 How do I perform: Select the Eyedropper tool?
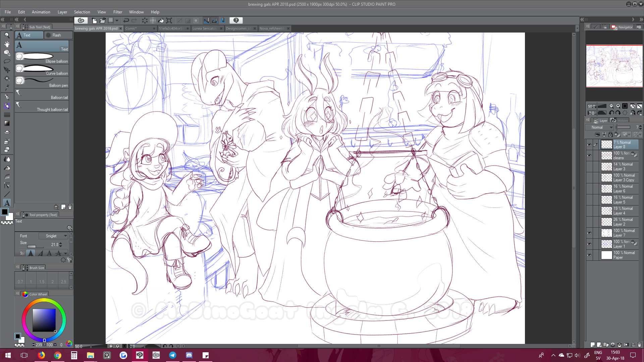tap(7, 88)
